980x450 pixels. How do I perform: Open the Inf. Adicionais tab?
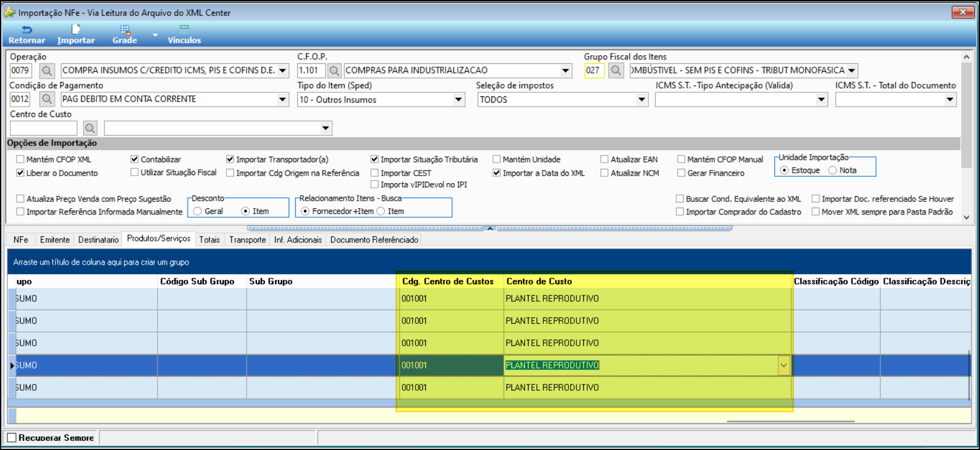pyautogui.click(x=298, y=240)
